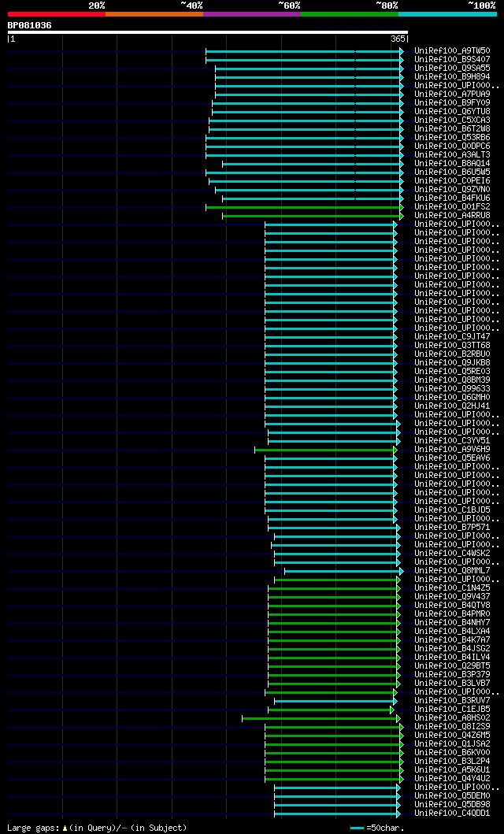Open hit UniRef100_B9FY09

[x=453, y=103]
